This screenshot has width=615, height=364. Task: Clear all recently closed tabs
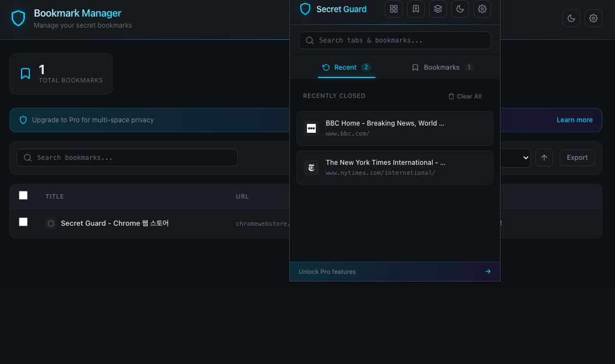point(465,96)
